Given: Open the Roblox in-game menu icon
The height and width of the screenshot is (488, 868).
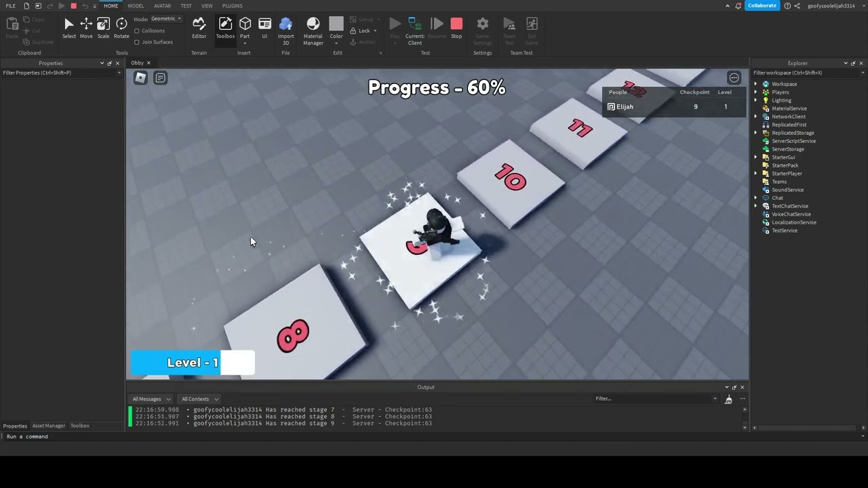Looking at the screenshot, I should (x=140, y=78).
